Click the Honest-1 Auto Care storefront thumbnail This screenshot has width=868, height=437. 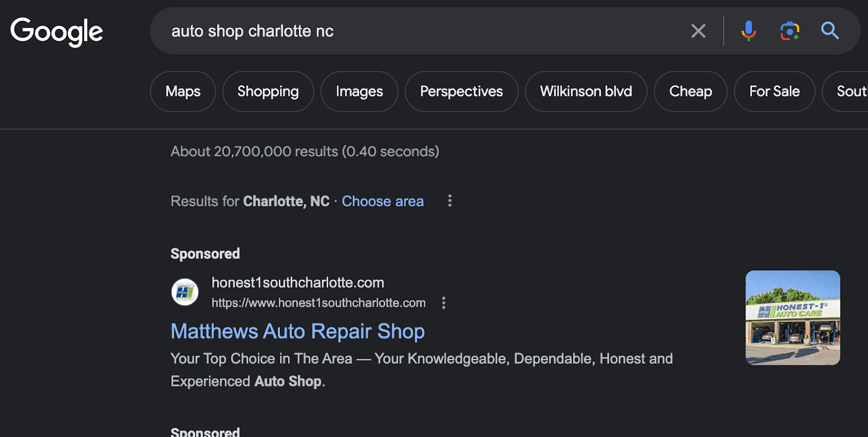tap(792, 318)
